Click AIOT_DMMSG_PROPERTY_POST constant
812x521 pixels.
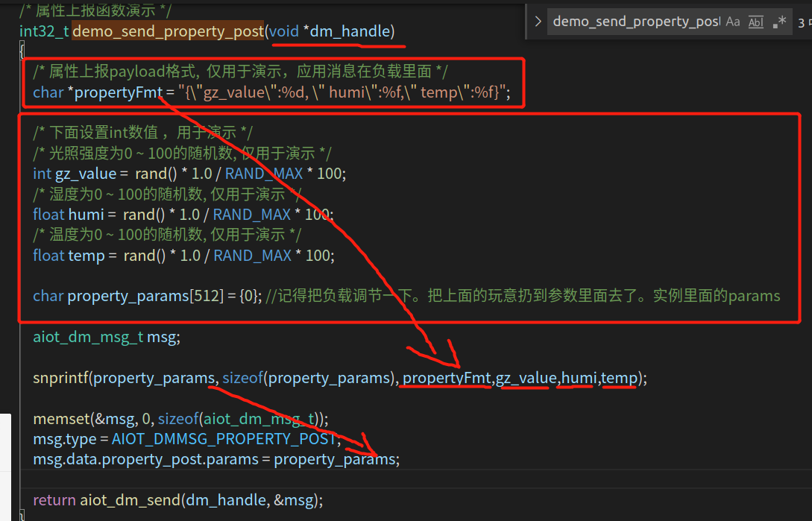pos(224,439)
